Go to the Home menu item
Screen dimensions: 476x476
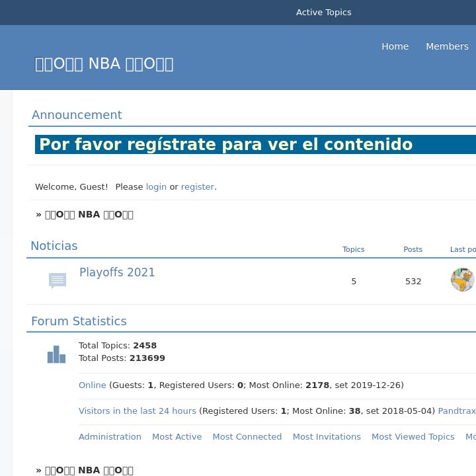(395, 46)
